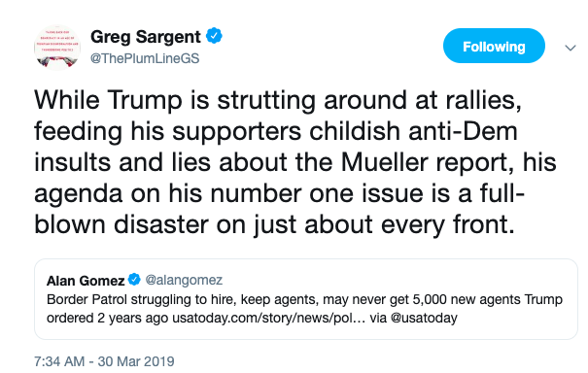This screenshot has height=373, width=588.
Task: Click the 'Mueller report' words in tweet
Action: [427, 162]
